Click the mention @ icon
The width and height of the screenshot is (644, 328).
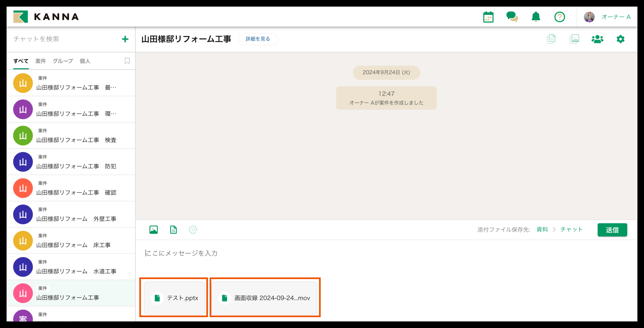coord(193,230)
